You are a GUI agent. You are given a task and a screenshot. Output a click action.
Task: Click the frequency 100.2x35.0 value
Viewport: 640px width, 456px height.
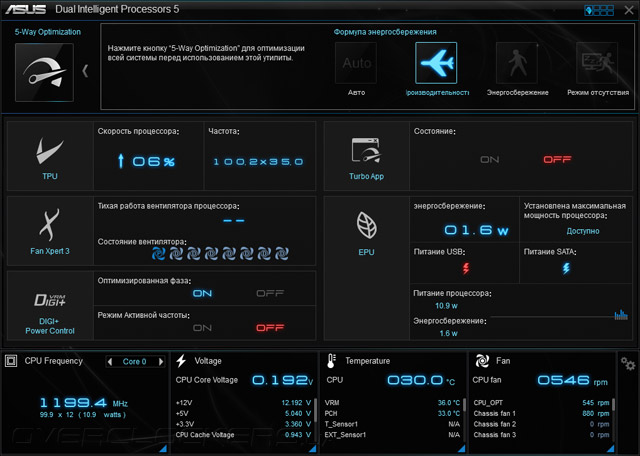click(258, 162)
